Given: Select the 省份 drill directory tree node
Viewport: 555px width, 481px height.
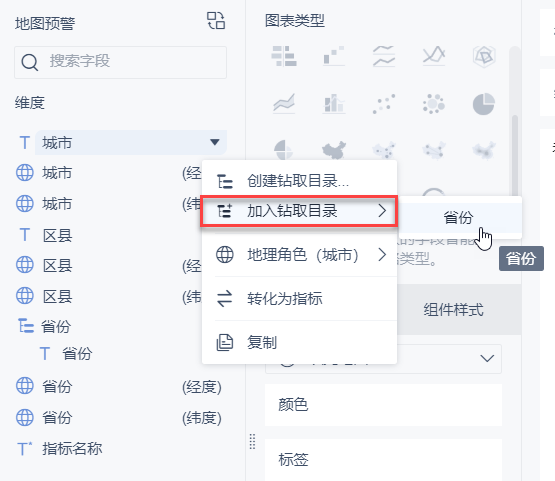Looking at the screenshot, I should point(56,326).
